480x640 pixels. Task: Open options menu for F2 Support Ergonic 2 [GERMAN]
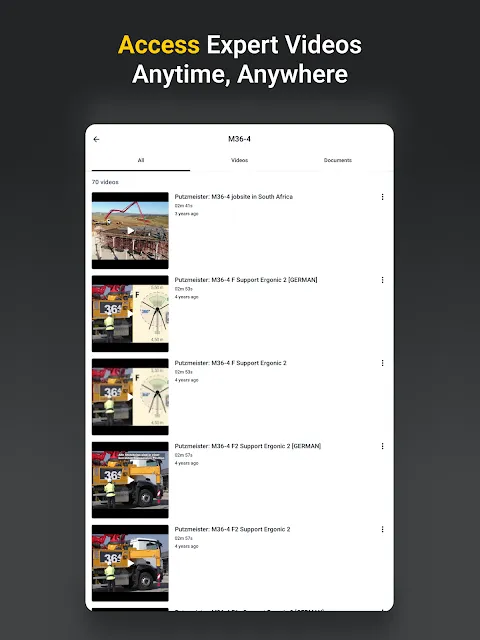click(382, 446)
